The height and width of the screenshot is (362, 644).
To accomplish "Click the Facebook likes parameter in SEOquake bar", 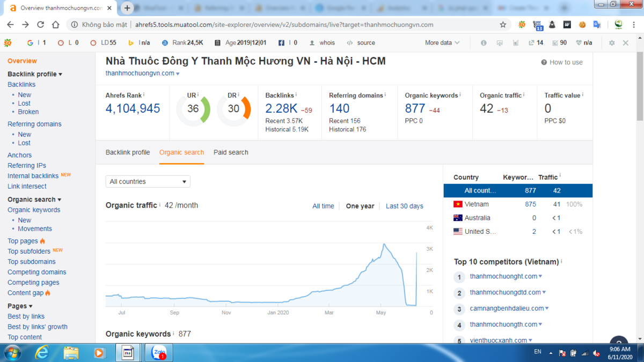I will tap(288, 43).
